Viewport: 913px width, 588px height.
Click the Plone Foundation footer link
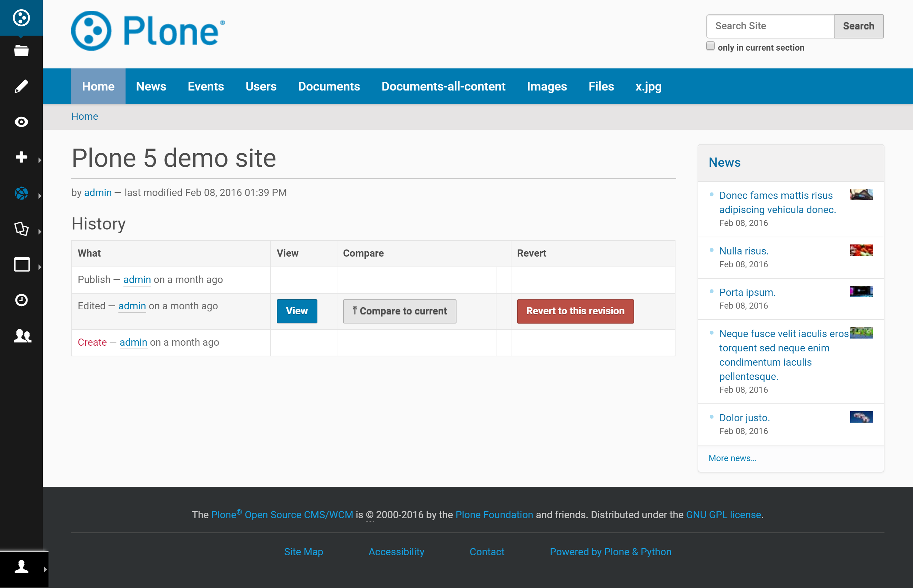(x=494, y=515)
